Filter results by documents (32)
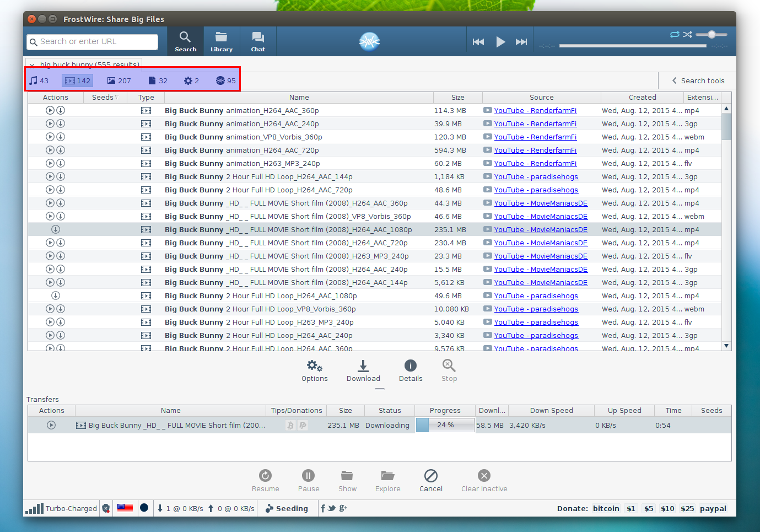 [x=158, y=80]
